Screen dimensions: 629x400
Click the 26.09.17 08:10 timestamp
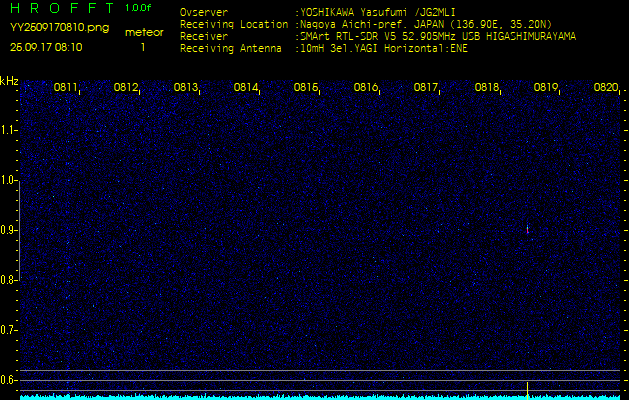coord(46,47)
